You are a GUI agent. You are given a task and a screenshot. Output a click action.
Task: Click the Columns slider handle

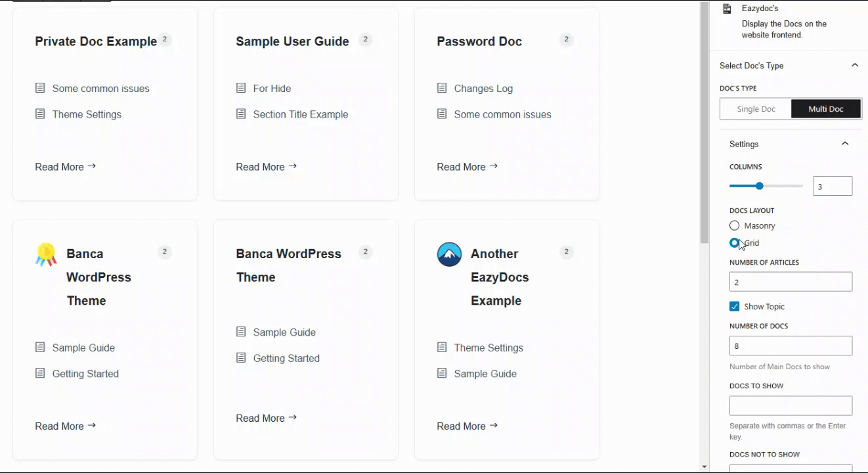click(760, 186)
